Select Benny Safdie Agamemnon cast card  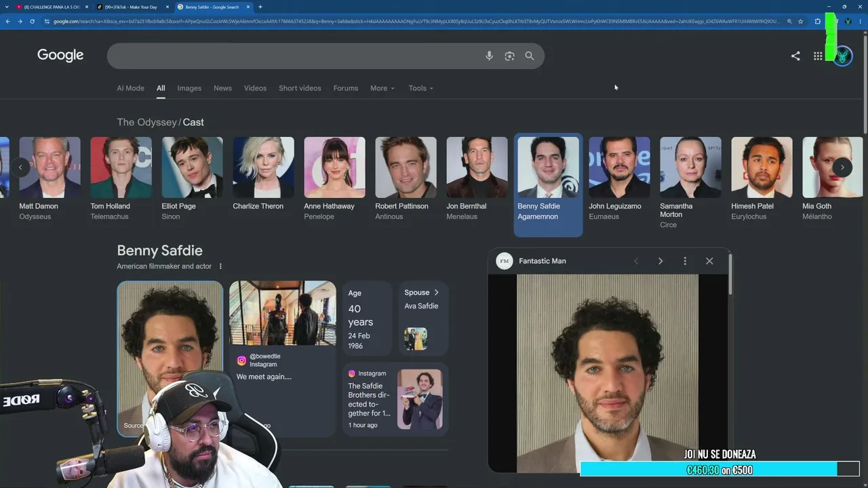(x=548, y=185)
